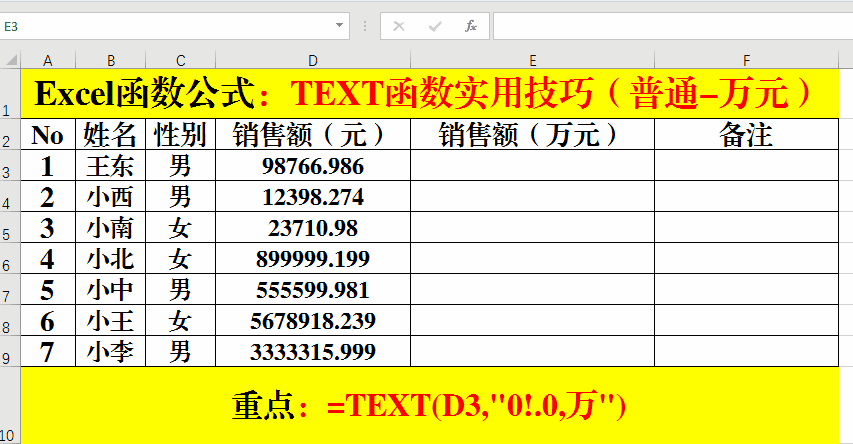Click the 'No' header cell
This screenshot has height=444, width=853.
(x=48, y=134)
